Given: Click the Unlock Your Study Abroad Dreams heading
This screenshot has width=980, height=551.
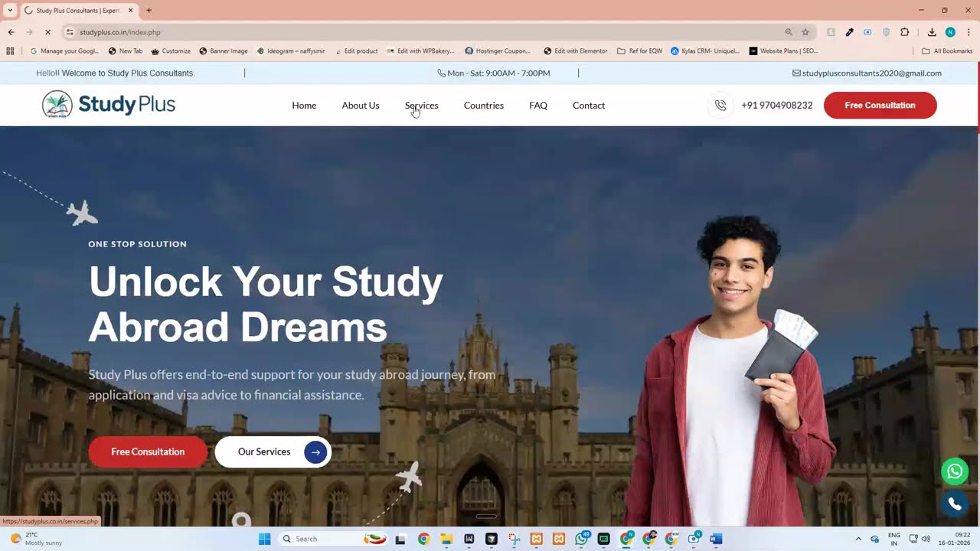Looking at the screenshot, I should 266,305.
